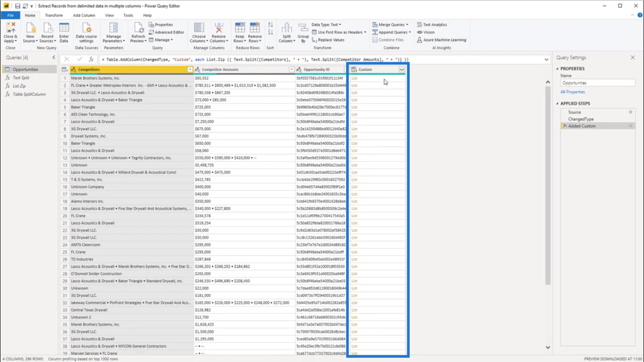
Task: Click the vertical scrollbar down arrow
Action: [x=548, y=347]
